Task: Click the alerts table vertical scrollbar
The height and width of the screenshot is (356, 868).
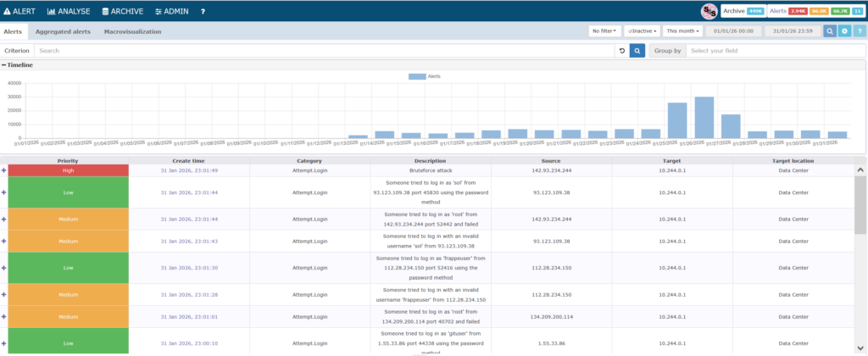Action: [860, 203]
